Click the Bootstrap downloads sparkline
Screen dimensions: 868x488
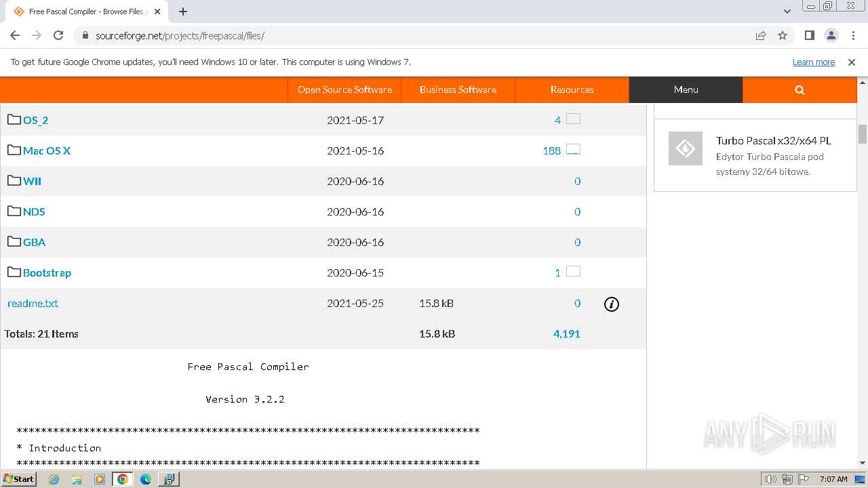573,271
